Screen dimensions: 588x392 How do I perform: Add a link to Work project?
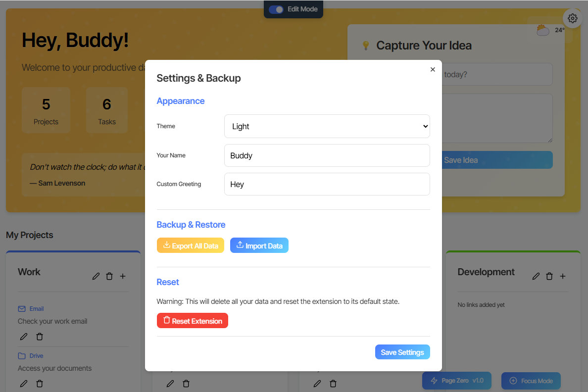(123, 276)
